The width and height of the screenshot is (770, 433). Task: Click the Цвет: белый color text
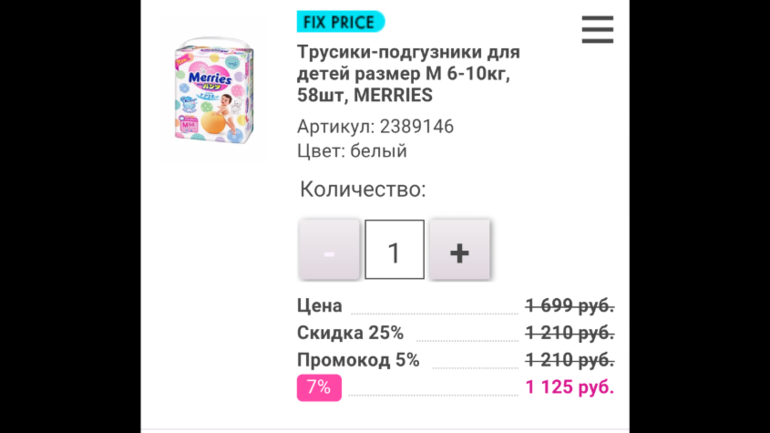(x=352, y=151)
